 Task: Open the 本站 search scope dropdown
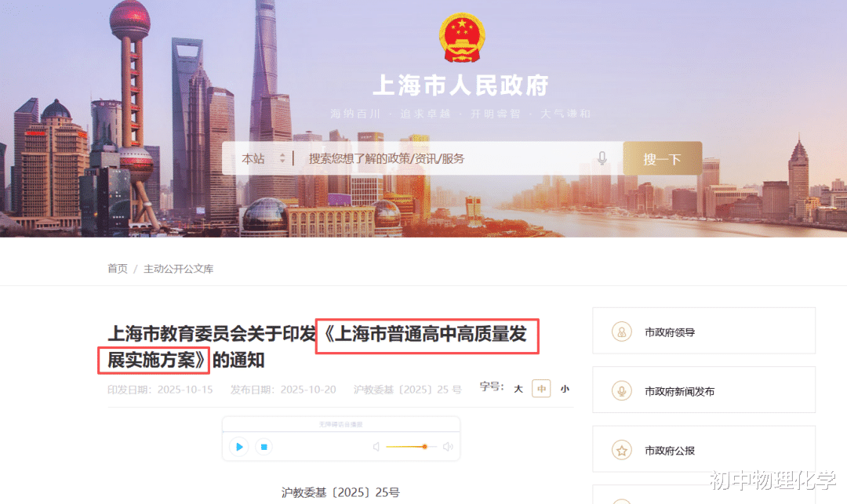263,158
